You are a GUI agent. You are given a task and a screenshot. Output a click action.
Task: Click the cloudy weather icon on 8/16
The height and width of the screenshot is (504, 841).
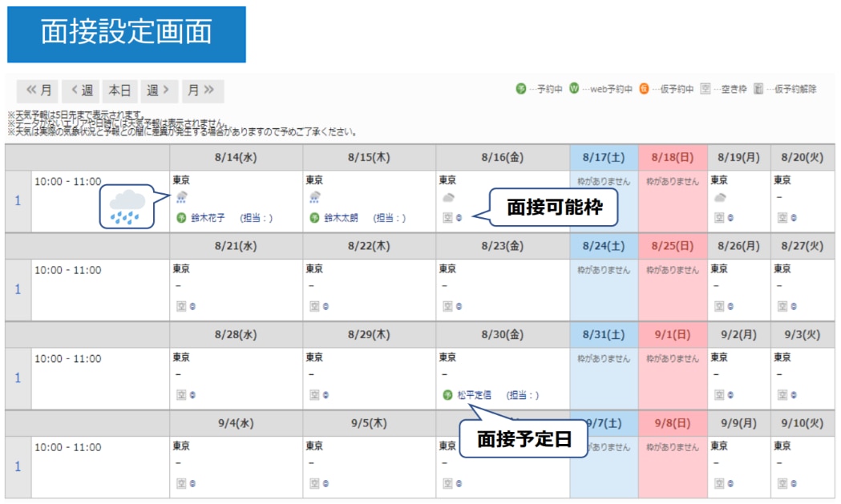[448, 198]
